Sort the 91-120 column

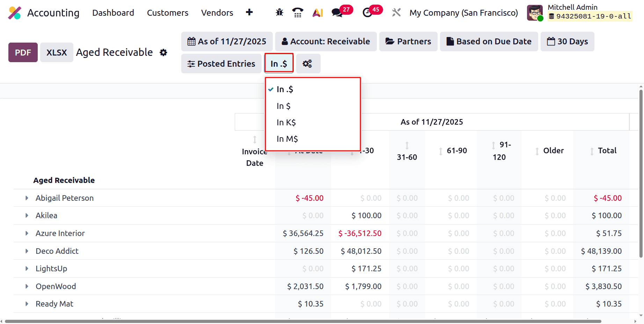tap(493, 145)
